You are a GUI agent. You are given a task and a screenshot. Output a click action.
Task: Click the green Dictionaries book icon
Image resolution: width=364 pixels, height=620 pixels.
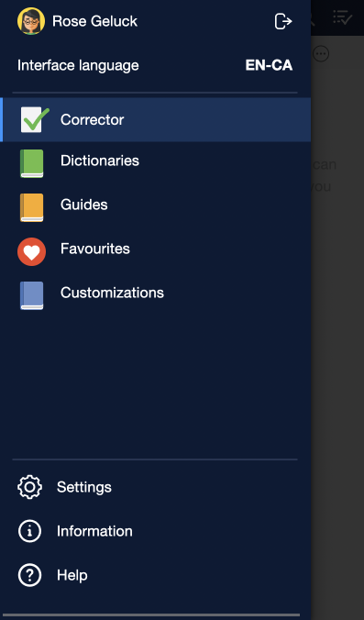click(x=31, y=163)
